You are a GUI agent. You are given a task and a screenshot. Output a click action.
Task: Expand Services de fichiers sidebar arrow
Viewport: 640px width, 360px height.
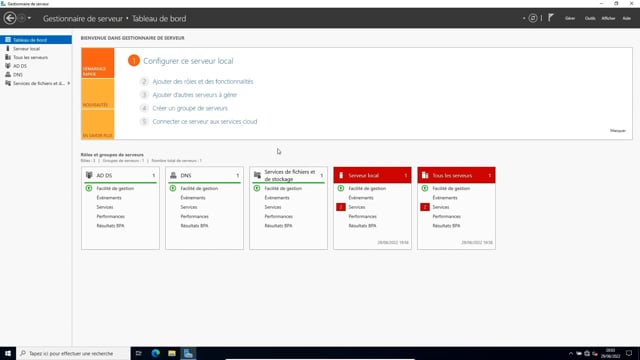coord(69,83)
